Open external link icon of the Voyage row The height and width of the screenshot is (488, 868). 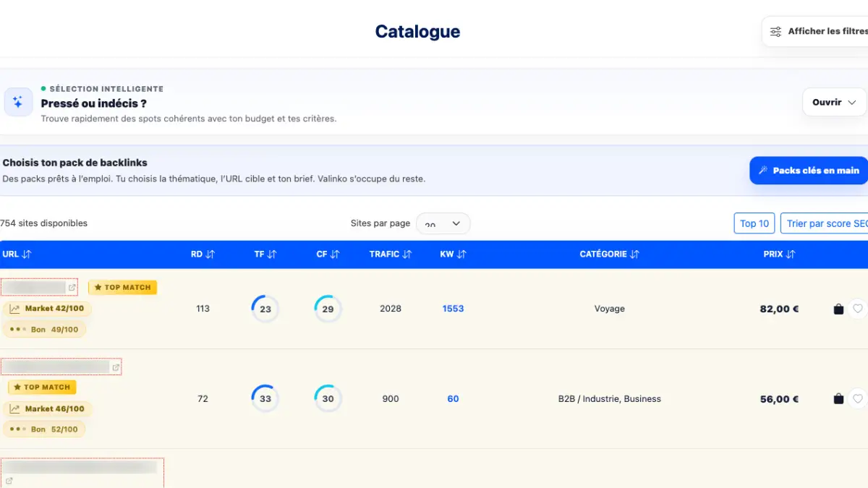pos(72,288)
